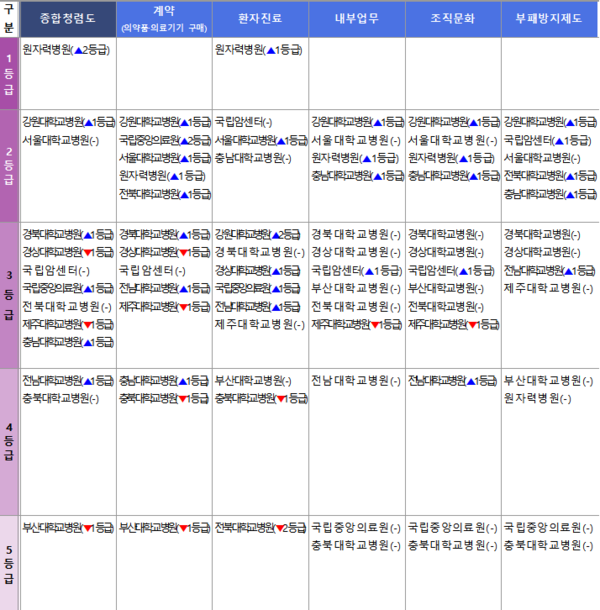This screenshot has height=610, width=600.
Task: Click 제주대학교병원(▼1등급) in 종합청렴도 column
Action: tap(68, 324)
